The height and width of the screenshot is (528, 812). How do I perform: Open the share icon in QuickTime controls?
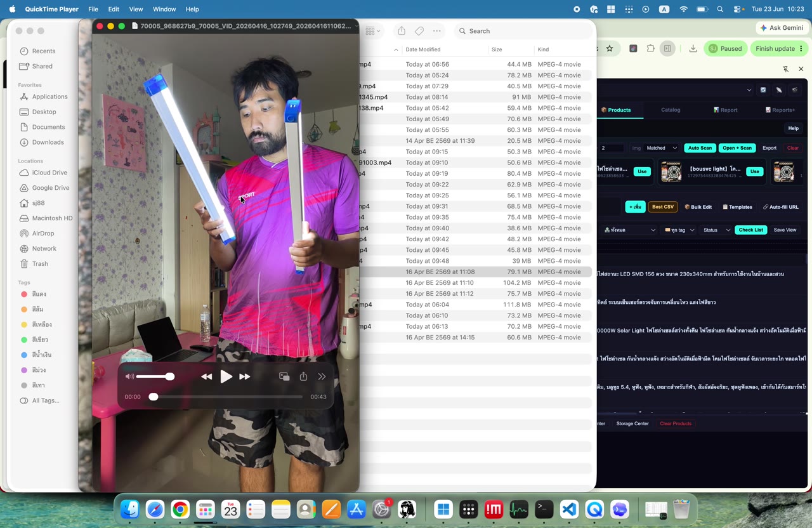pyautogui.click(x=303, y=376)
